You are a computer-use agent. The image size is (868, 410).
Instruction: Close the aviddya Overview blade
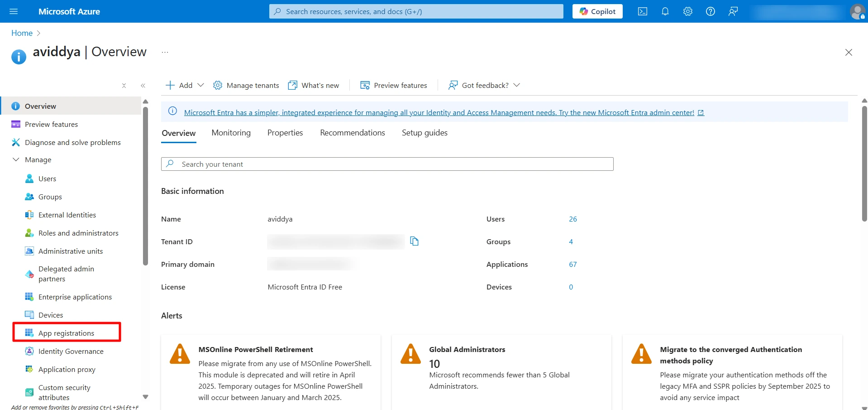(849, 53)
